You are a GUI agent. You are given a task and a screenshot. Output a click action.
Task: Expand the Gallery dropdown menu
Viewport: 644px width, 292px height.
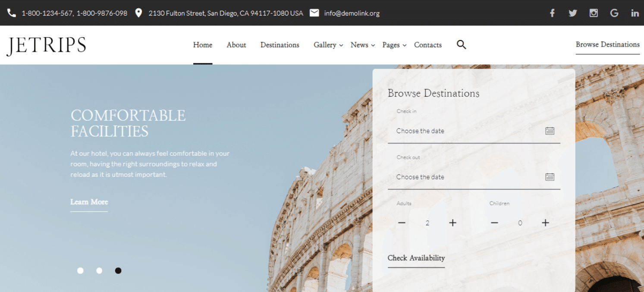325,45
